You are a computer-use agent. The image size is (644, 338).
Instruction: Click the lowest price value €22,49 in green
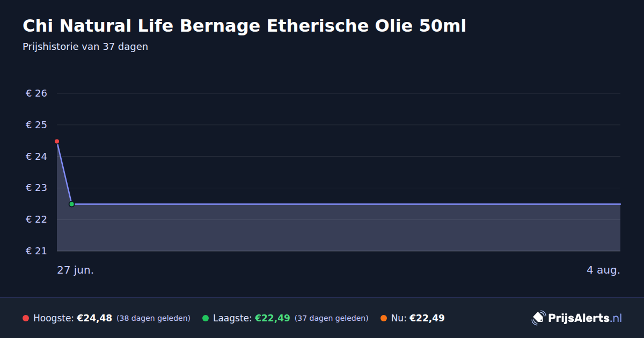pyautogui.click(x=272, y=318)
